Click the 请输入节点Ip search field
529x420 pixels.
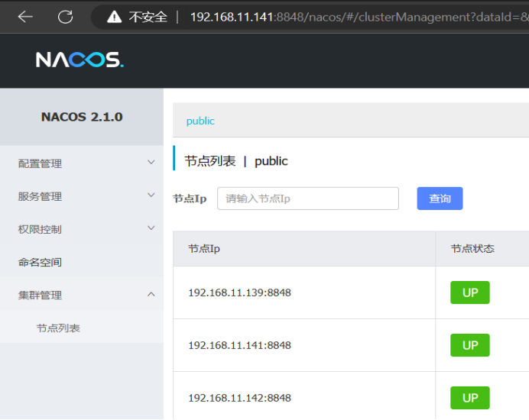(x=308, y=199)
